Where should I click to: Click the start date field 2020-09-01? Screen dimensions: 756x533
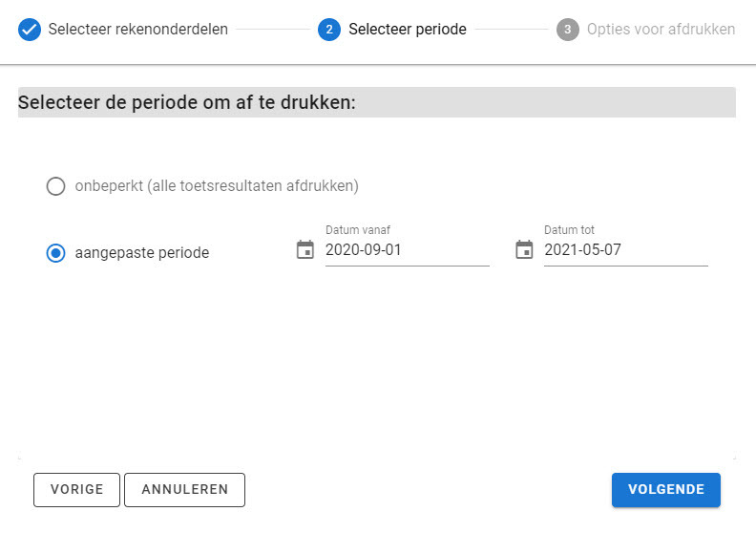[407, 251]
